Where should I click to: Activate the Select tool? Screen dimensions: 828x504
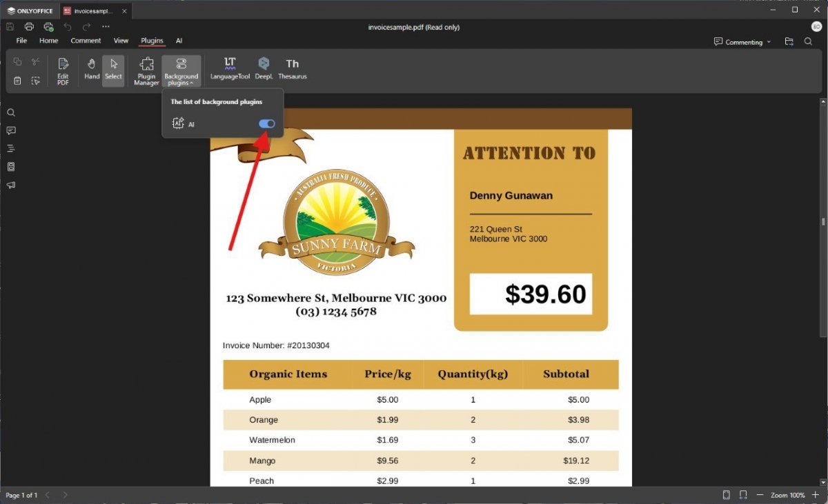tap(113, 69)
